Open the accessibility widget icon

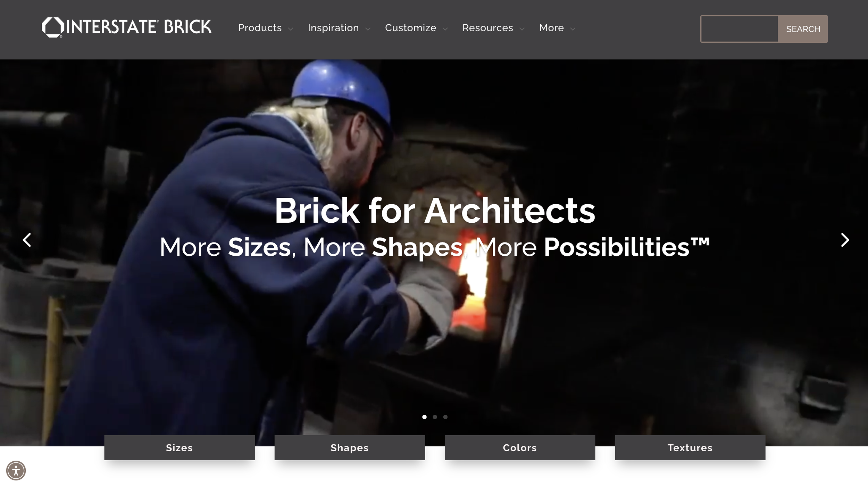(x=16, y=471)
